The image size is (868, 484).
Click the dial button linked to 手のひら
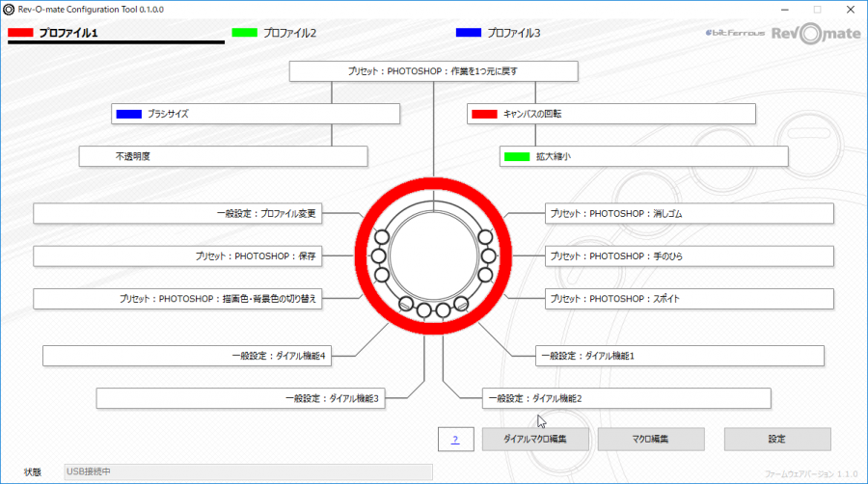pyautogui.click(x=489, y=256)
